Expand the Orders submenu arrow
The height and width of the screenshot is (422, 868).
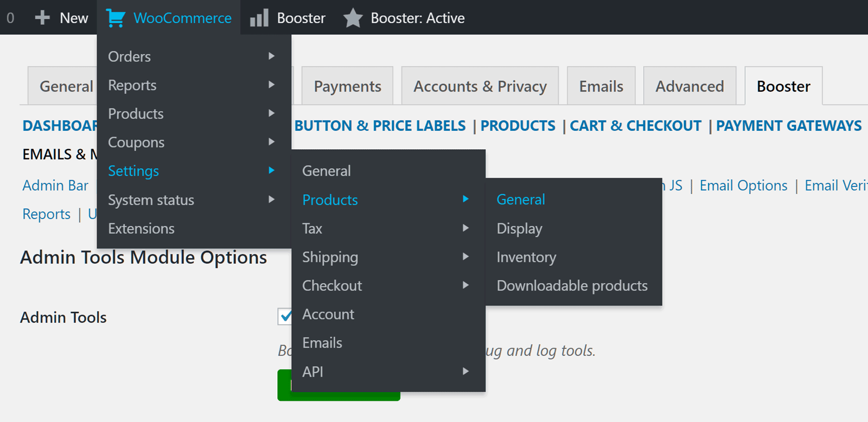tap(271, 56)
